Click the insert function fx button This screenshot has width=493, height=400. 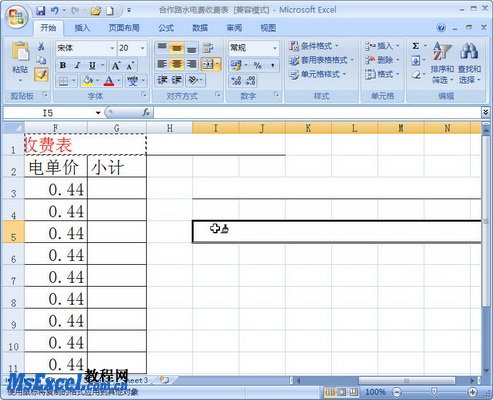(146, 113)
